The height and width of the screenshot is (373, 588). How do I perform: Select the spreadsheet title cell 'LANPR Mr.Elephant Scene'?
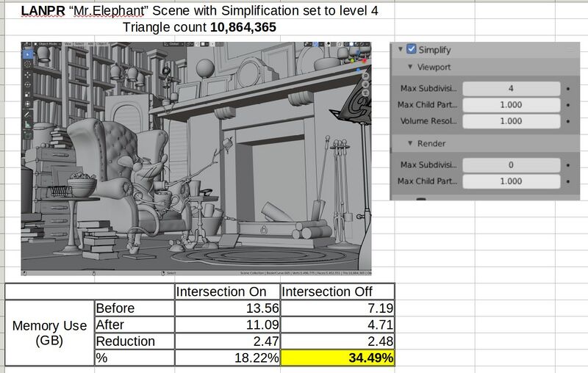coord(199,10)
